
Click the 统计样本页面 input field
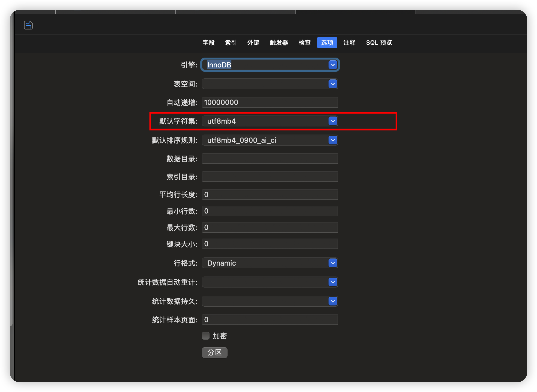pyautogui.click(x=270, y=320)
